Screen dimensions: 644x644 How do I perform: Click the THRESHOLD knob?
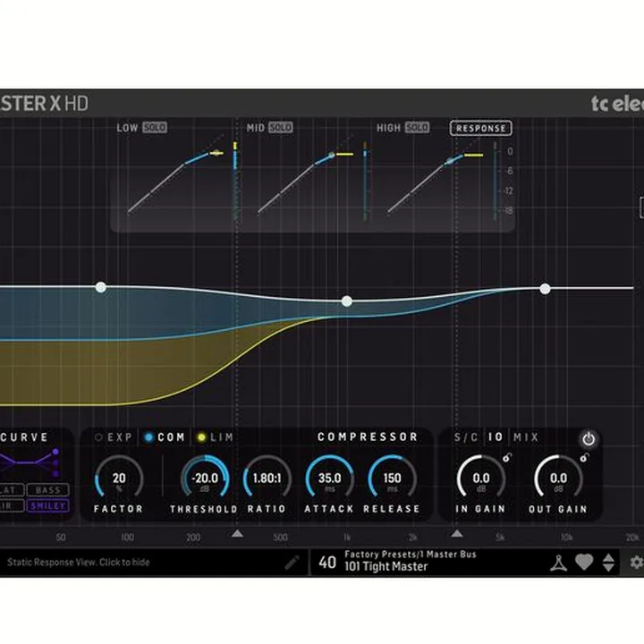[205, 478]
